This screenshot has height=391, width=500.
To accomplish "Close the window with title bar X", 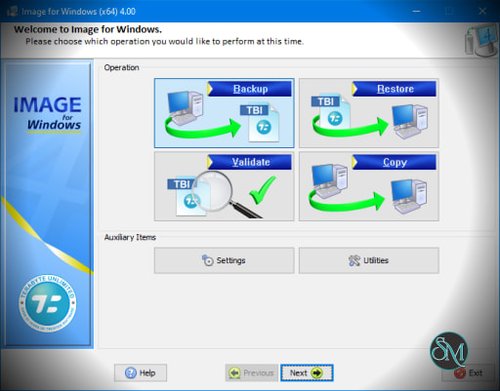I will [482, 11].
